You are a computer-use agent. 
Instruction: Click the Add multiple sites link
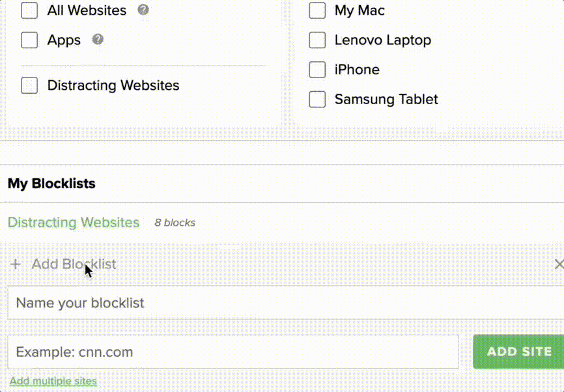(53, 381)
